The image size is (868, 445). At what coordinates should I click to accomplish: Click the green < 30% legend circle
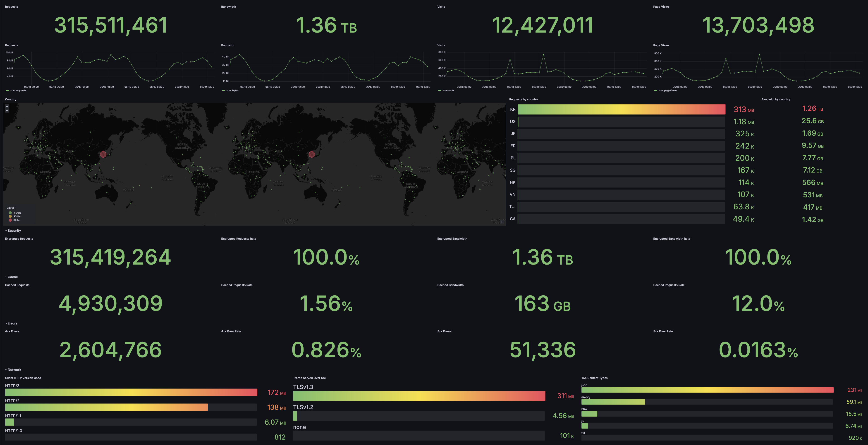(x=10, y=213)
